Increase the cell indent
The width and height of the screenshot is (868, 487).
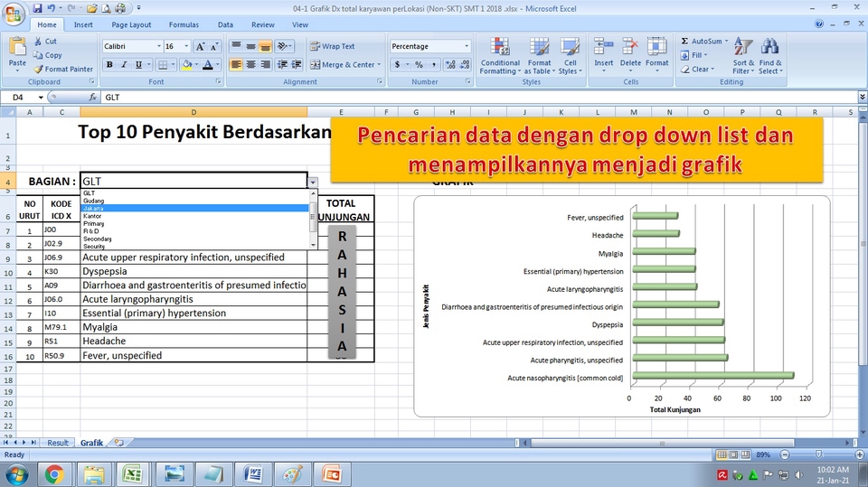[297, 65]
